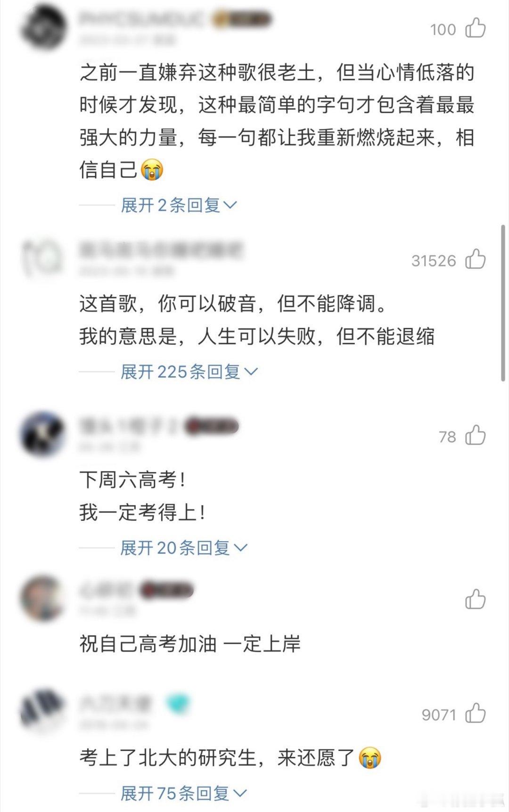The width and height of the screenshot is (509, 812).
Task: Expand 展开225条回复
Action: [x=189, y=372]
